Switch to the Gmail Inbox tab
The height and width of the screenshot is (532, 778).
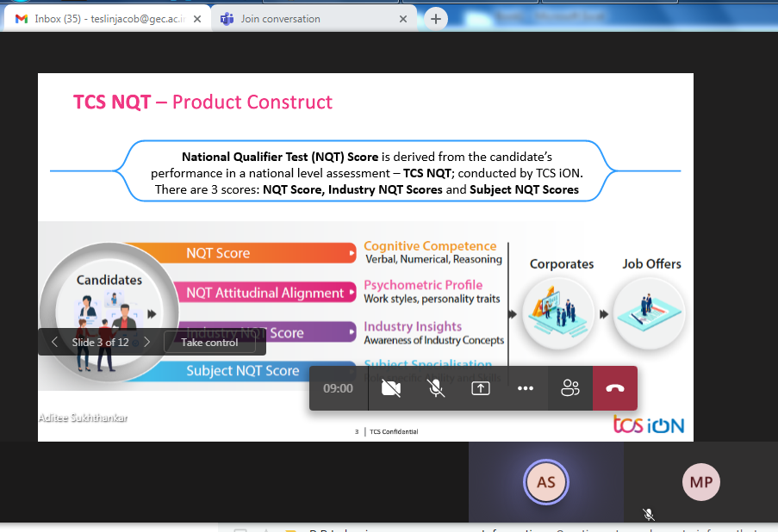(x=108, y=19)
